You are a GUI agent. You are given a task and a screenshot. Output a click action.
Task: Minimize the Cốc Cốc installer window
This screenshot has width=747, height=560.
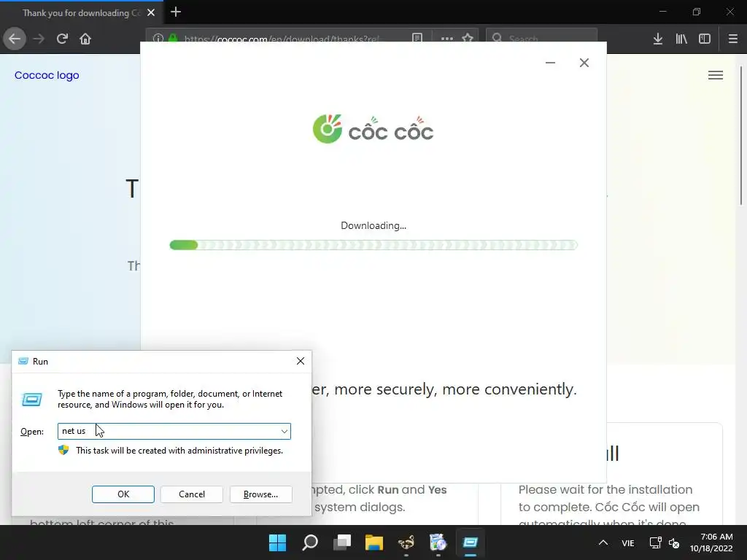pyautogui.click(x=550, y=63)
